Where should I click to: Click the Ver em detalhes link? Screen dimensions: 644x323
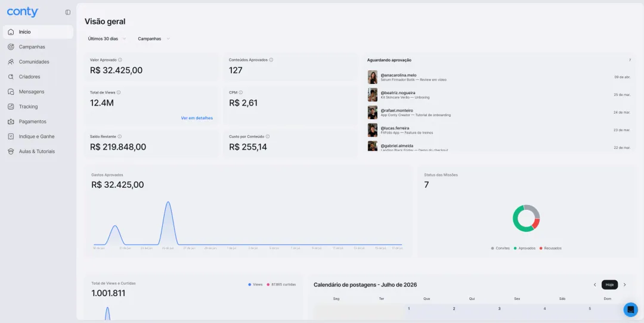197,118
